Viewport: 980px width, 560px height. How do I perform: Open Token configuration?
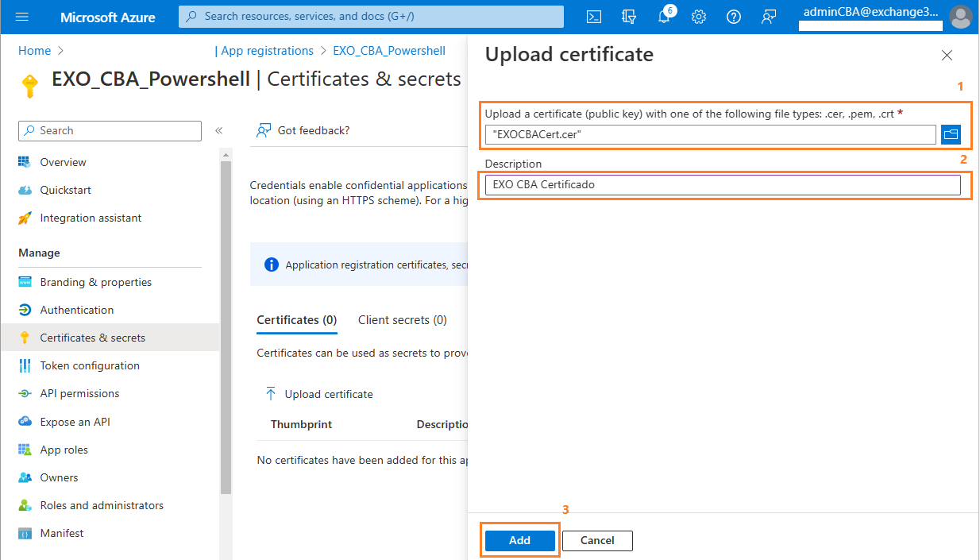coord(90,365)
